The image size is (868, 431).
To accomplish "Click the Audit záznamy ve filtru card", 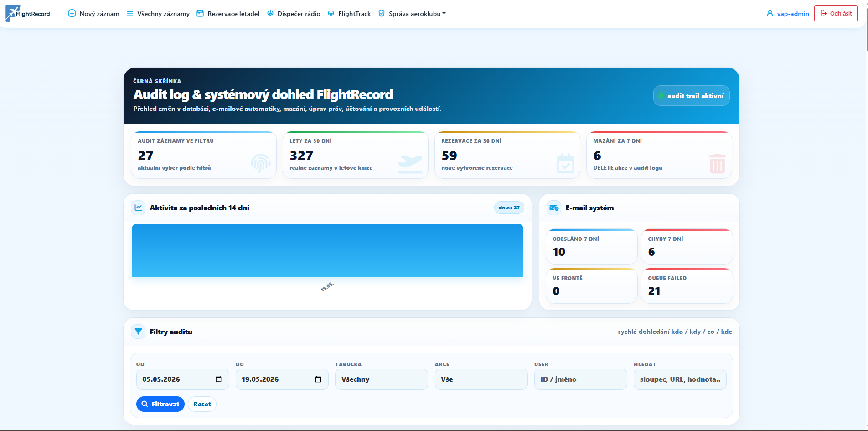I will click(x=204, y=155).
